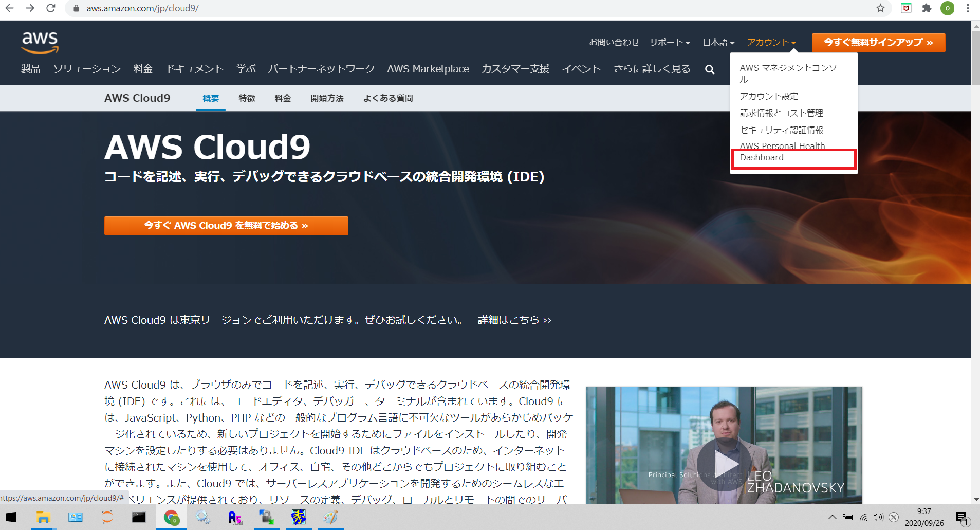This screenshot has height=530, width=980.
Task: Collapse the アカウント dropdown
Action: pos(771,42)
